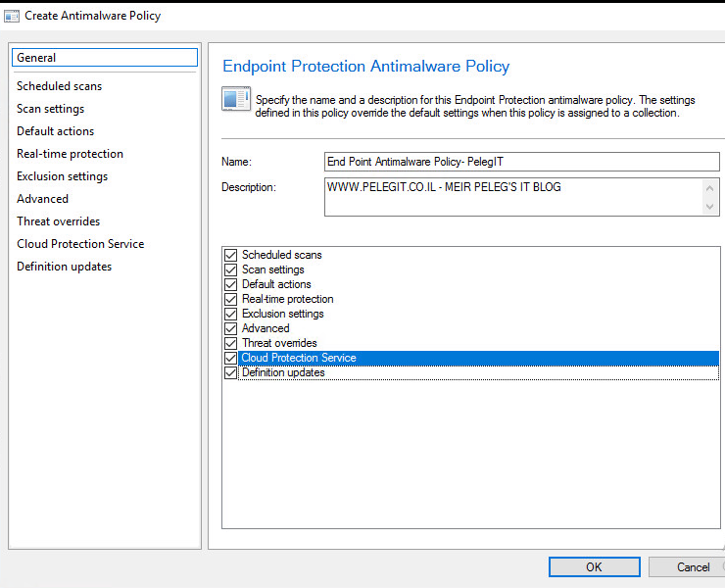Click the Endpoint Protection policy page icon
This screenshot has width=725, height=588.
point(236,99)
